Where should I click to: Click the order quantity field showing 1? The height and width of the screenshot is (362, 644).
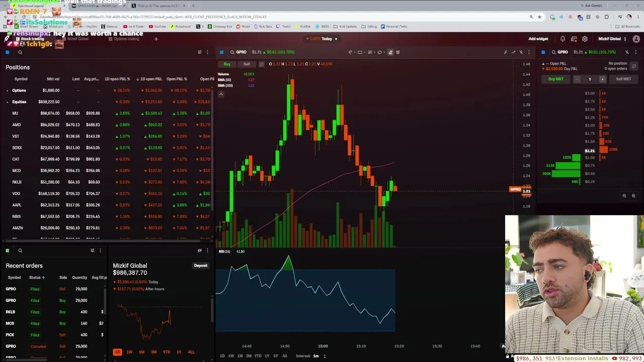click(590, 79)
